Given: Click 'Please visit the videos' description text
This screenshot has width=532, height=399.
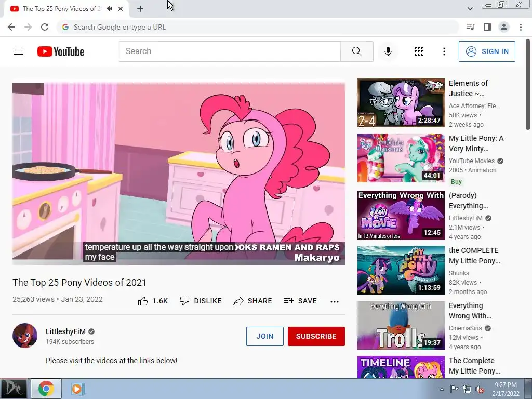Looking at the screenshot, I should click(111, 361).
